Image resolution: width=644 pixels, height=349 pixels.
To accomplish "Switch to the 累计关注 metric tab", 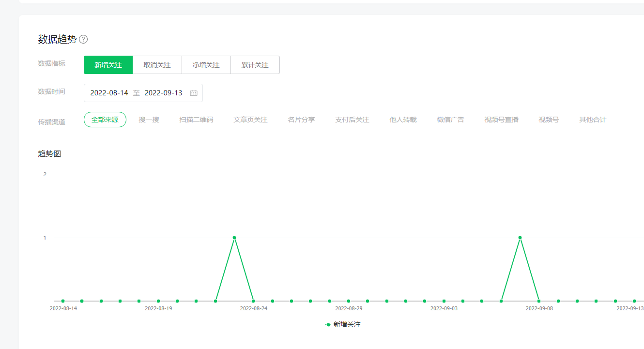I will (255, 65).
